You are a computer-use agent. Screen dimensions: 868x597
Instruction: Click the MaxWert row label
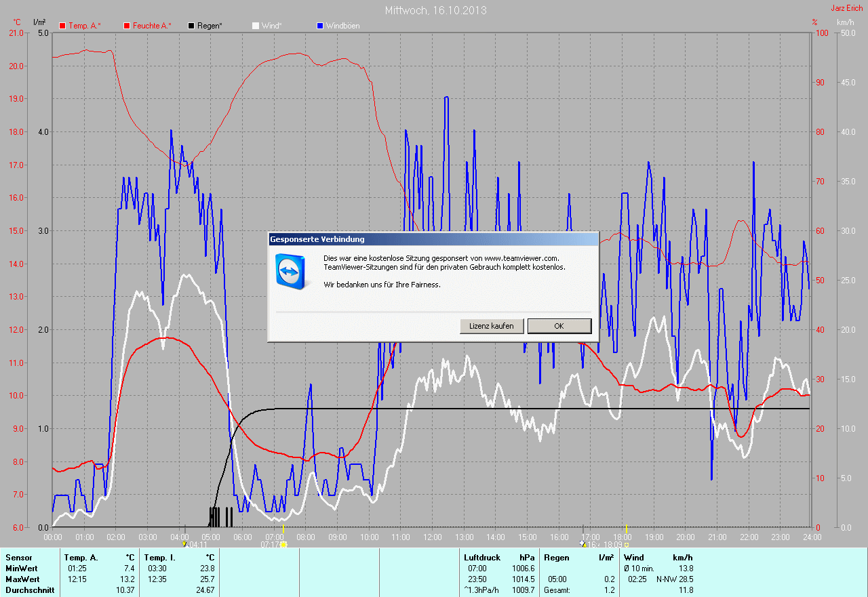tap(22, 579)
